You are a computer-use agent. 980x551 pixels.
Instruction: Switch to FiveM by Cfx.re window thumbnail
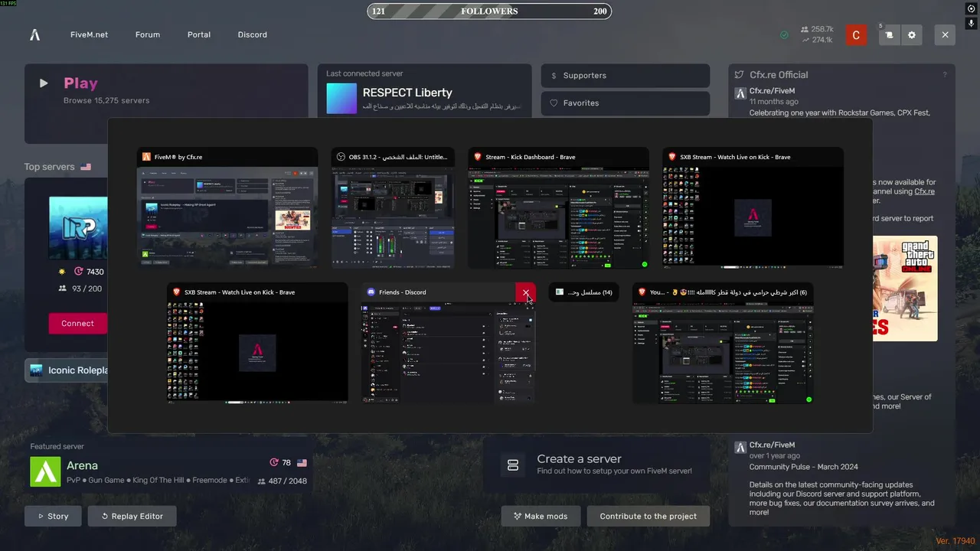pos(227,207)
